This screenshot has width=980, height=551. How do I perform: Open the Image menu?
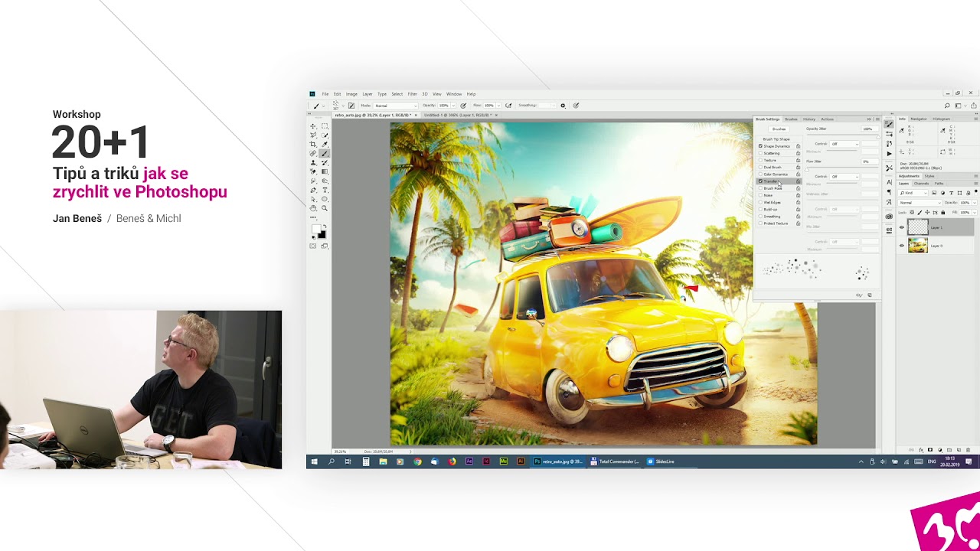pyautogui.click(x=351, y=94)
